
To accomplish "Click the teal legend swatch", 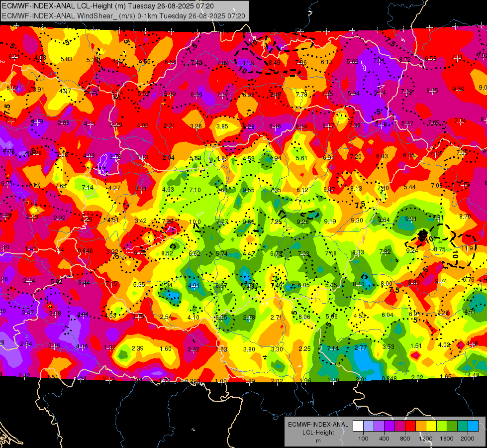I will (463, 426).
